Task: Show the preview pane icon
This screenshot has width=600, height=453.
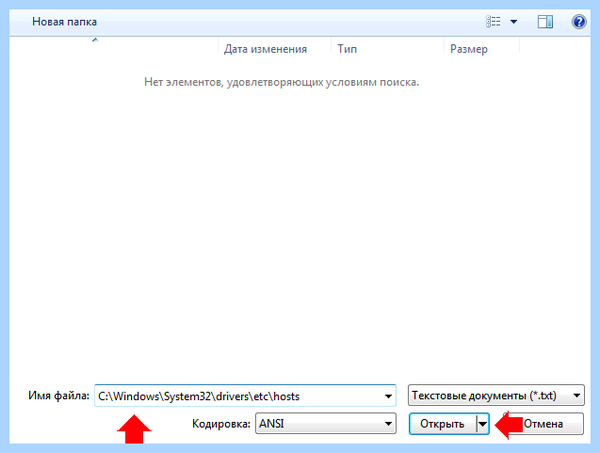Action: tap(545, 22)
